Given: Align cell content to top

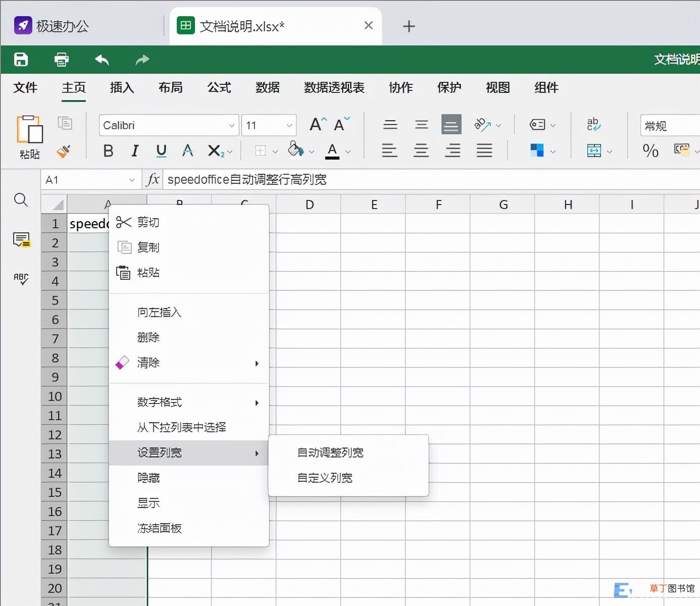Looking at the screenshot, I should (x=390, y=124).
